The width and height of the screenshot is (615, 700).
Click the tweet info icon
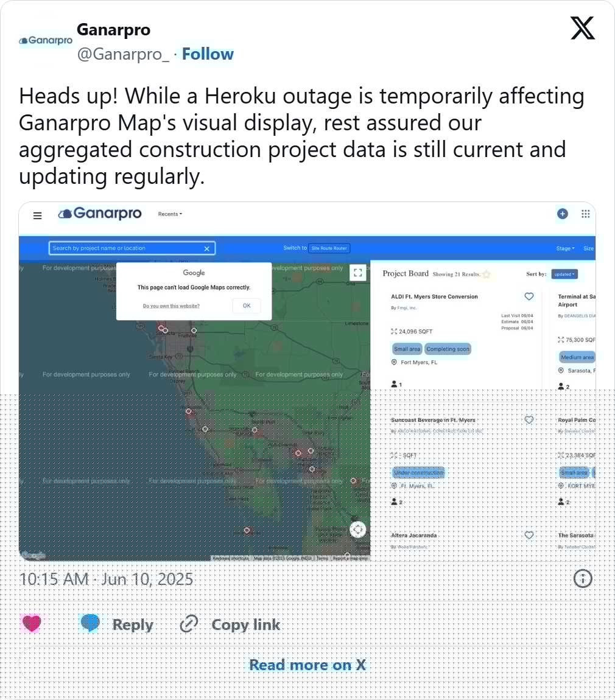(582, 579)
